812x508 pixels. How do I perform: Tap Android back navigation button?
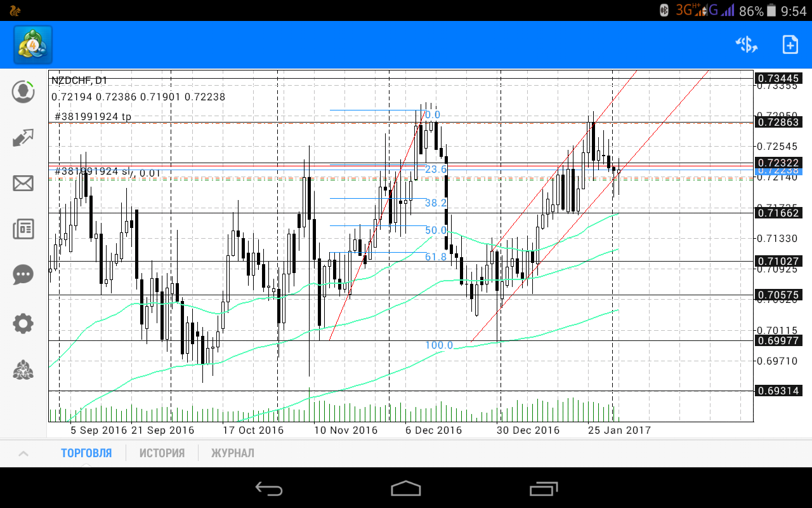(x=269, y=488)
